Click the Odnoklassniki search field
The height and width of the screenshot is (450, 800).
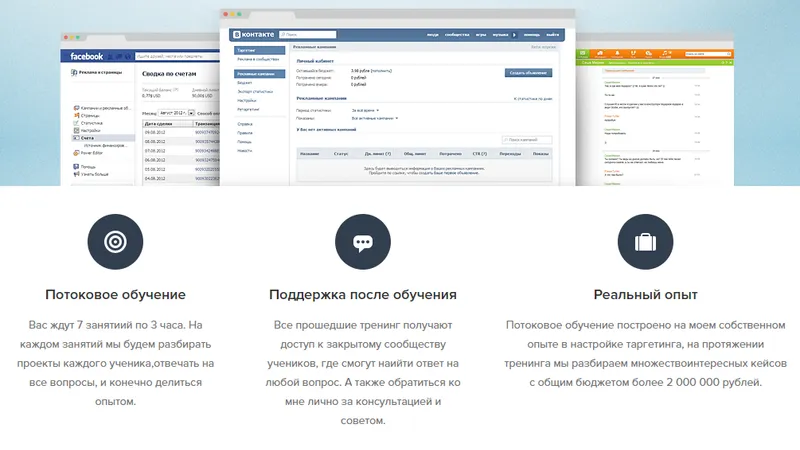click(708, 54)
